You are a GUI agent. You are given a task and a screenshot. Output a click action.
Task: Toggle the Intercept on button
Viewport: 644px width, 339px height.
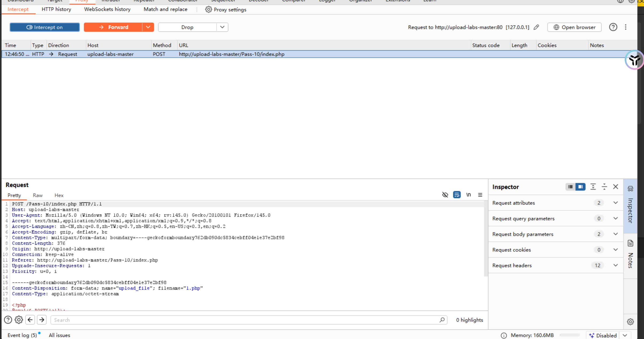(45, 27)
